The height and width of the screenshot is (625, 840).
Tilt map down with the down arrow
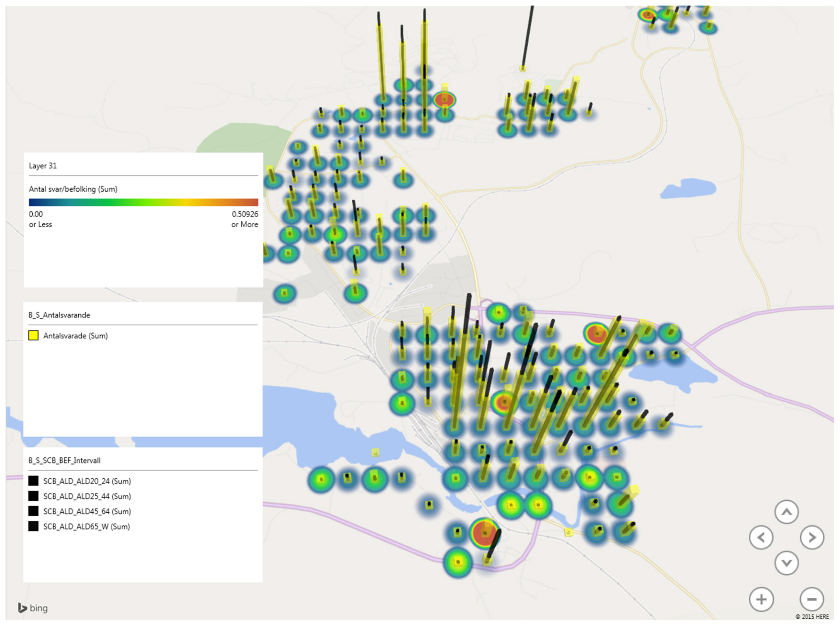pos(786,563)
